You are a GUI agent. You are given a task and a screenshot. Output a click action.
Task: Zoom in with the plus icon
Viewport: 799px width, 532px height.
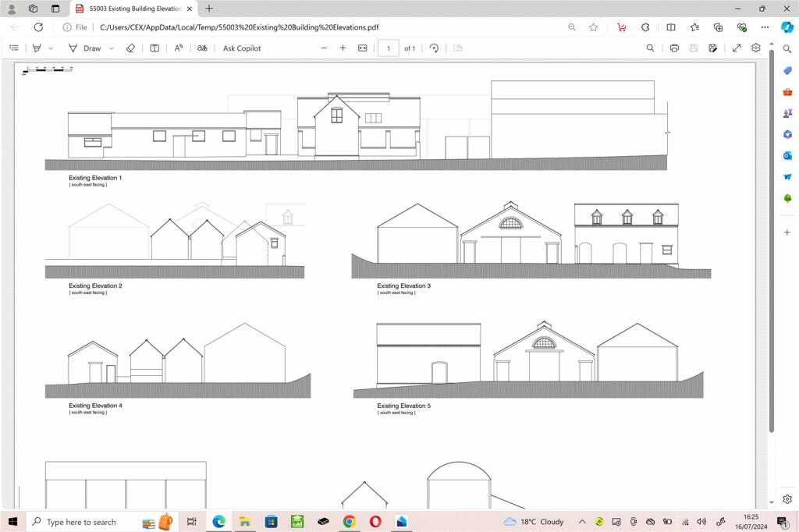click(343, 48)
